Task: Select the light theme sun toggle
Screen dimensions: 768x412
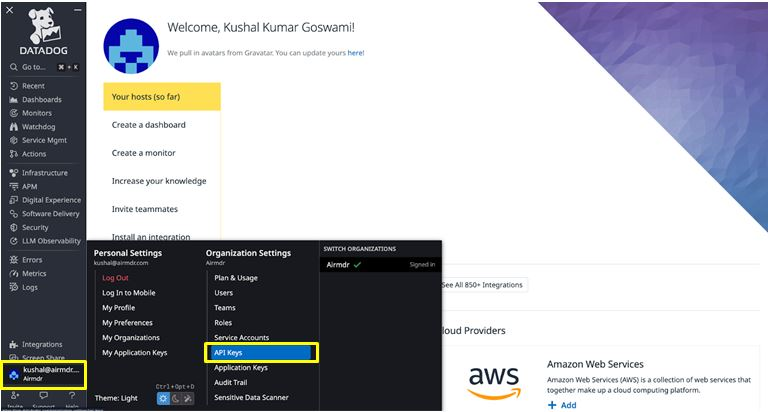Action: [x=163, y=398]
